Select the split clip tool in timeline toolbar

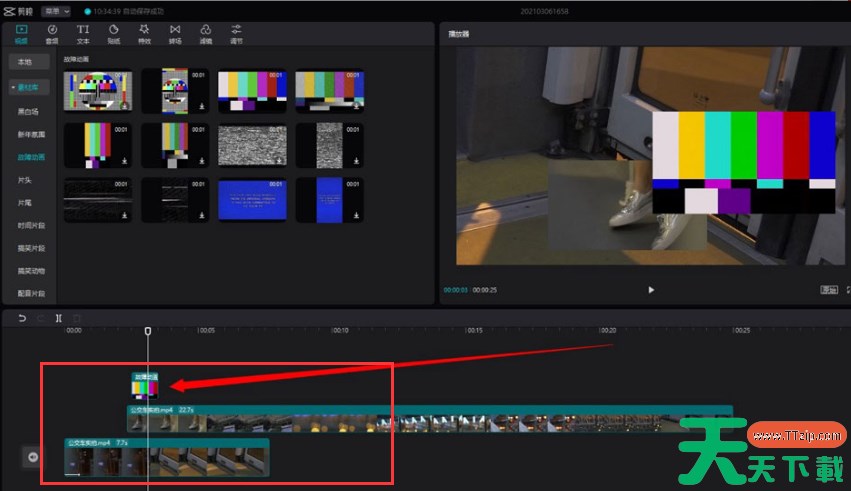click(x=59, y=318)
